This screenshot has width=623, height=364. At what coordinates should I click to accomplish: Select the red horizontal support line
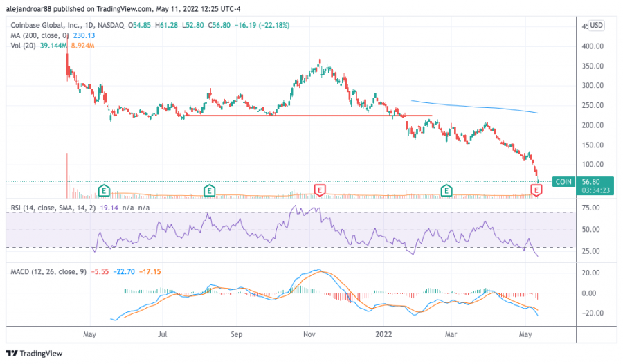coord(308,116)
